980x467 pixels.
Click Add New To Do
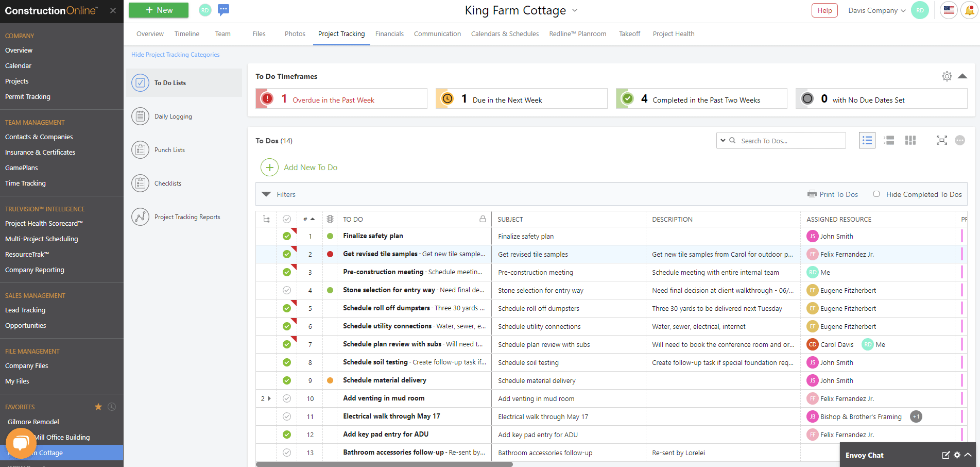click(299, 167)
